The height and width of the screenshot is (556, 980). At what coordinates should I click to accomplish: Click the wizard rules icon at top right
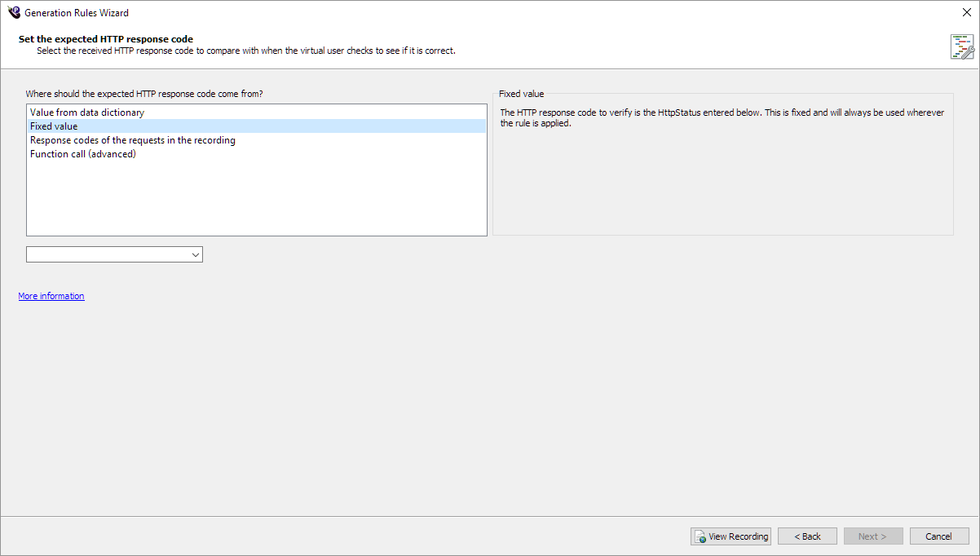961,46
